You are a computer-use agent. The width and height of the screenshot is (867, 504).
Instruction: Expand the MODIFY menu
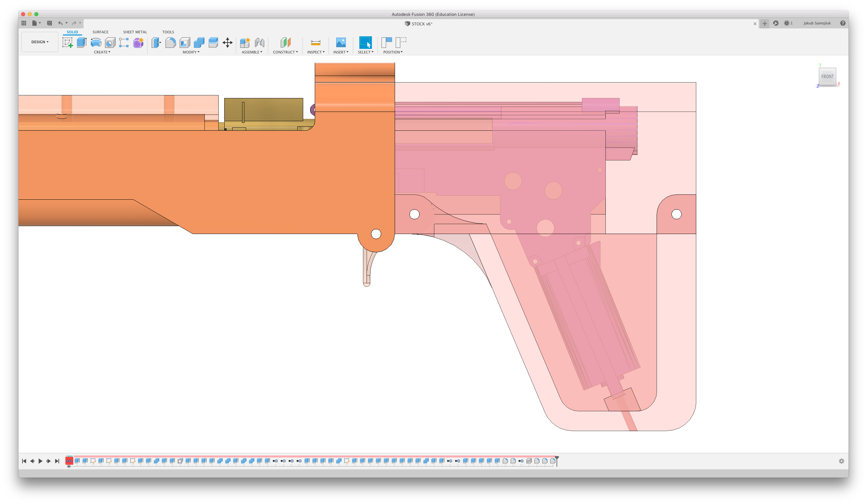tap(191, 52)
